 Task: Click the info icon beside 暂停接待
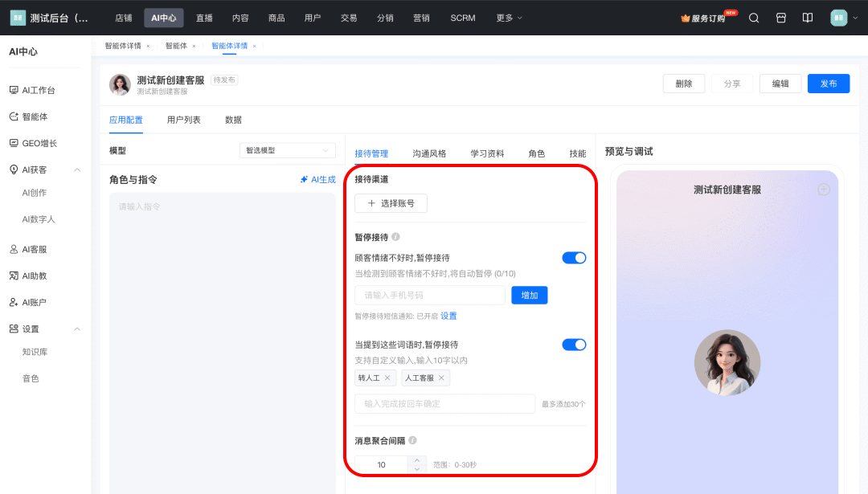395,237
